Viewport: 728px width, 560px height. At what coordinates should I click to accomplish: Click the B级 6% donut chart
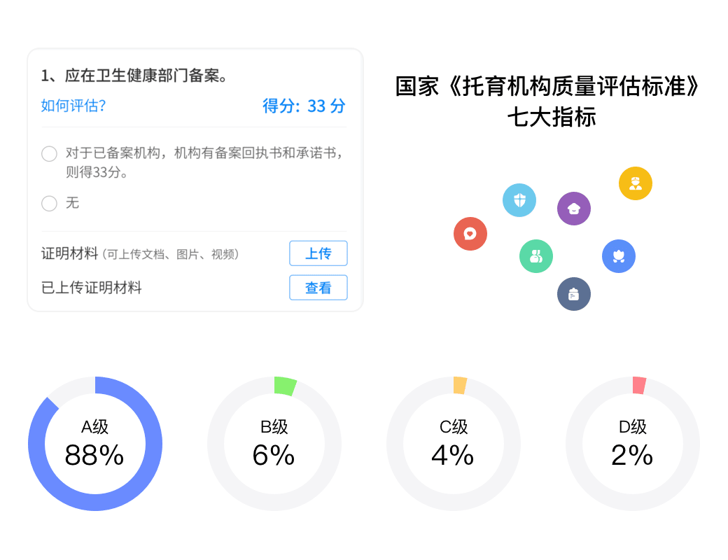(x=274, y=444)
